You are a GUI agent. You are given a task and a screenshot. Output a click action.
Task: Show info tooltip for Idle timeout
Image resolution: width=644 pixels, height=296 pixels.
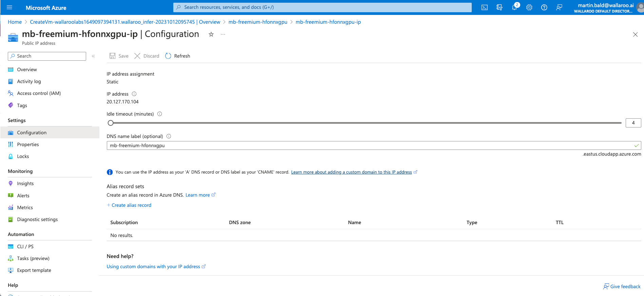point(159,114)
